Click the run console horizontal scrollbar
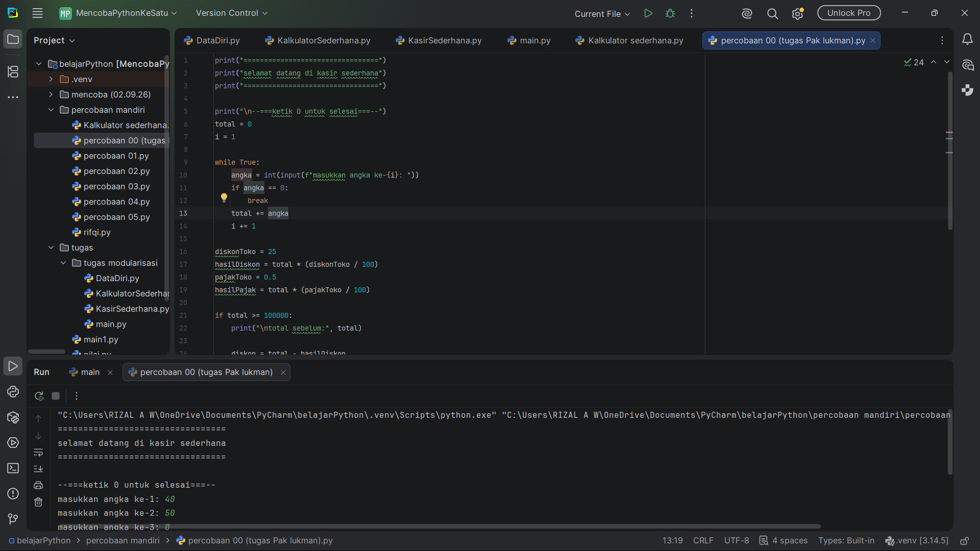Screen dimensions: 980x551 439,526
